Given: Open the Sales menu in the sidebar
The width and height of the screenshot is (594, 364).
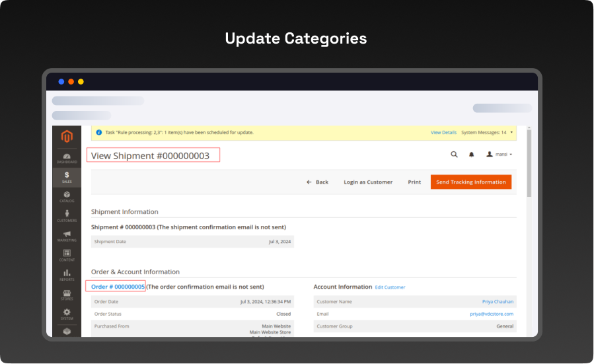Looking at the screenshot, I should click(67, 177).
